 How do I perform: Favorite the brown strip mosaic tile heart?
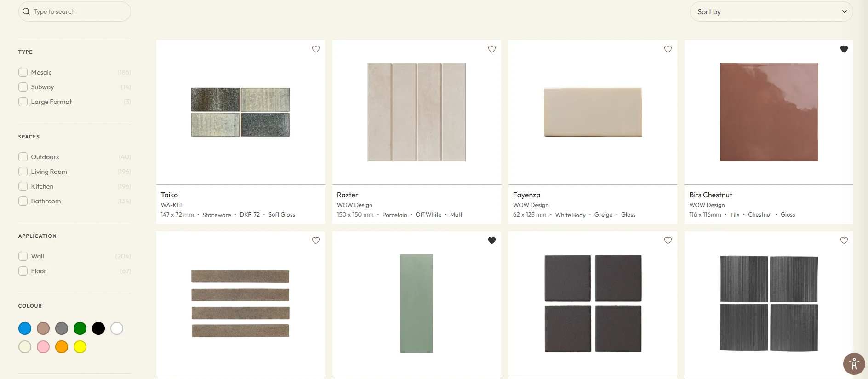click(316, 241)
